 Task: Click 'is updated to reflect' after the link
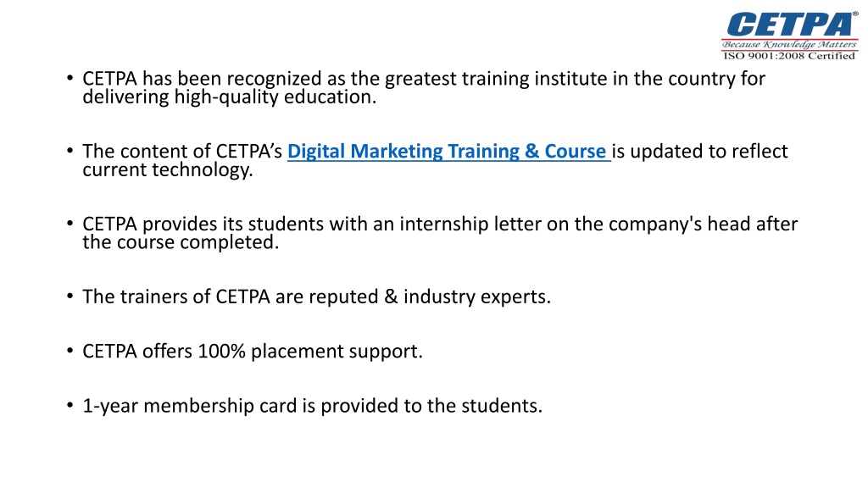tap(699, 151)
